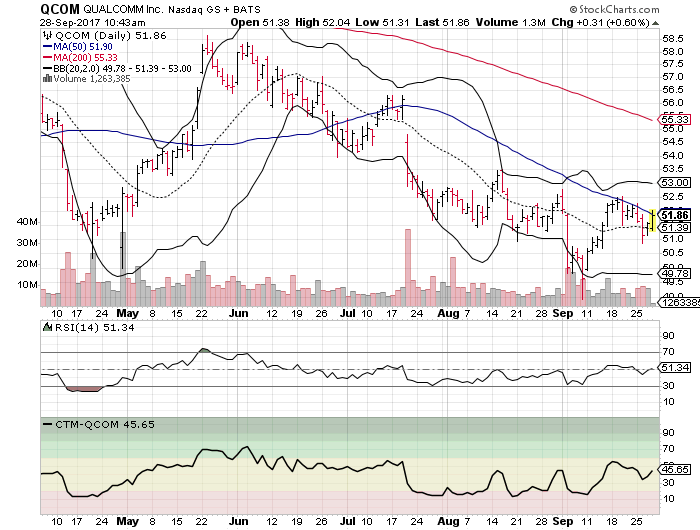Click the QCOM ticker symbol in the title

[60, 9]
